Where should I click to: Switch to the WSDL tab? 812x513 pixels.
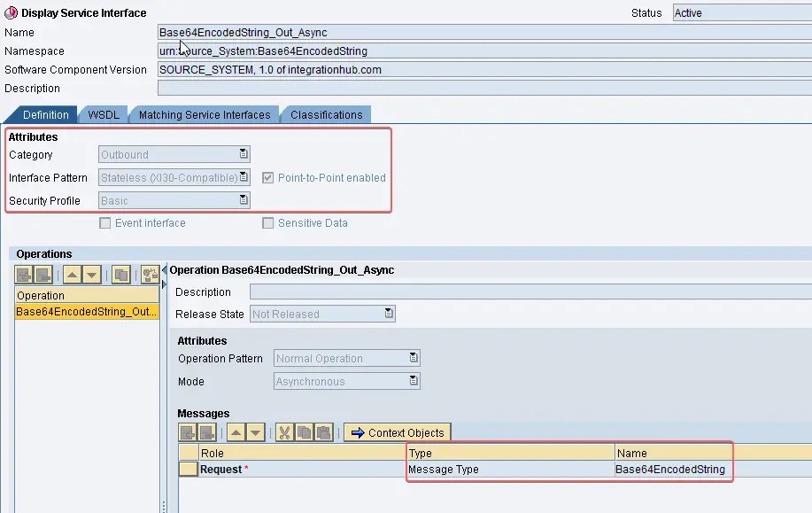(x=102, y=114)
